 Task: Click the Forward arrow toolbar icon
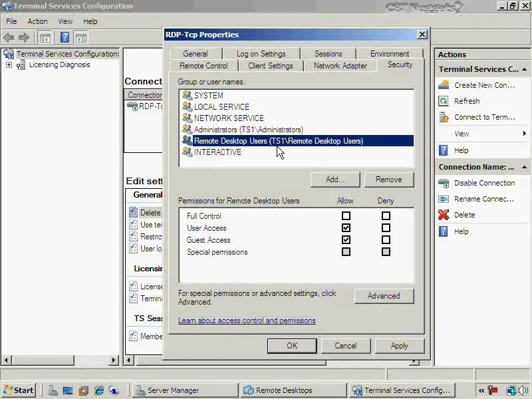click(x=24, y=37)
